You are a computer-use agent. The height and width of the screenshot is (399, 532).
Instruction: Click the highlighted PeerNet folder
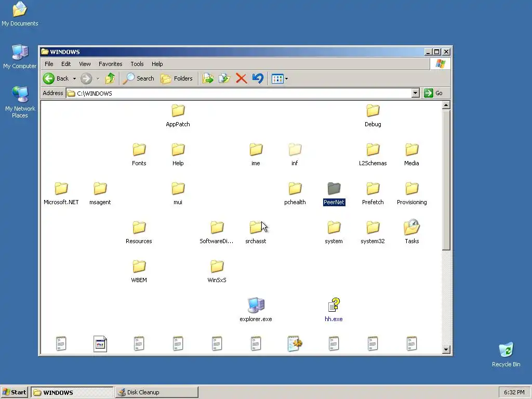(x=334, y=193)
